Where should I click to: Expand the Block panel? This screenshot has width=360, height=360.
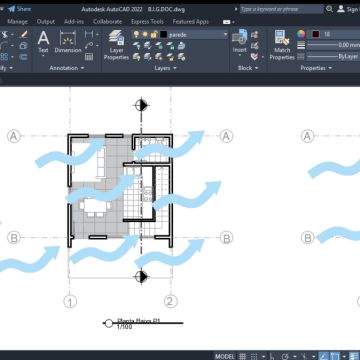[x=248, y=68]
